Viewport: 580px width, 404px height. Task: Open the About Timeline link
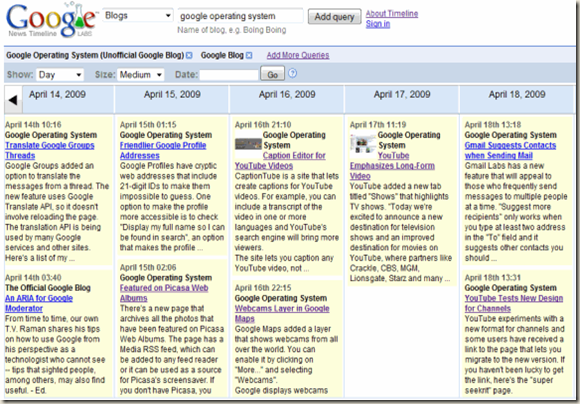click(x=392, y=14)
